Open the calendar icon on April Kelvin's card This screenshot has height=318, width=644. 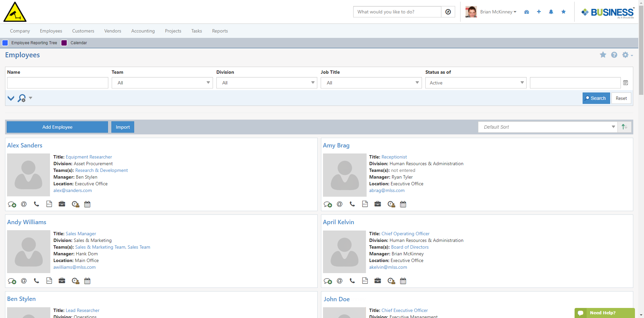coord(403,281)
